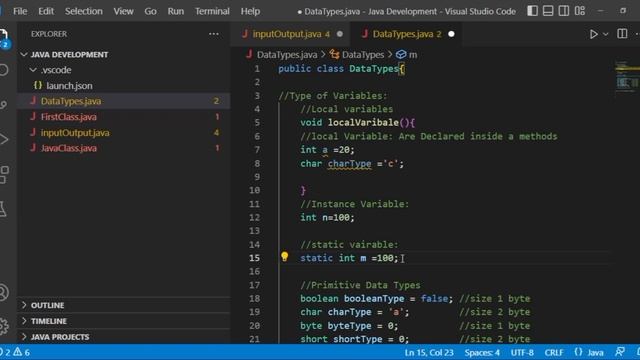The height and width of the screenshot is (360, 640).
Task: Open the Help menu
Action: click(250, 11)
